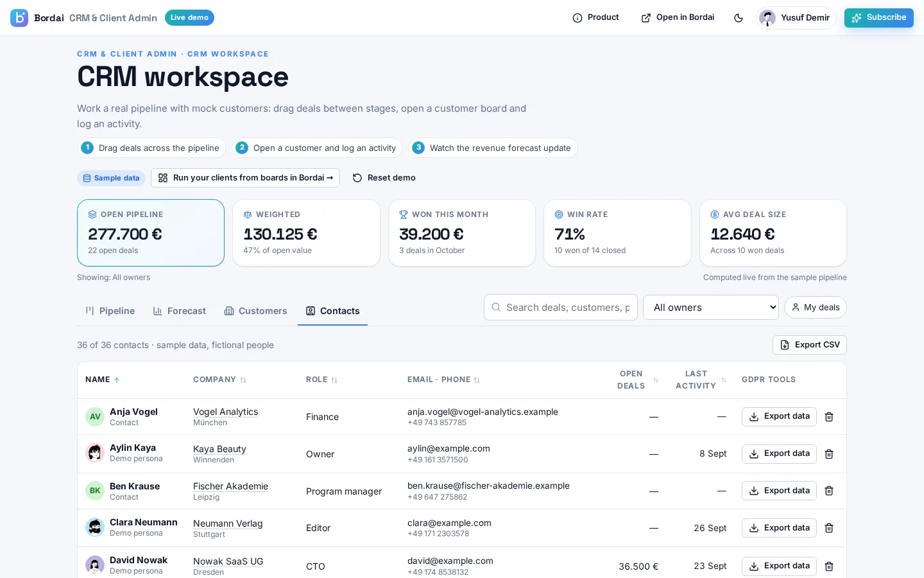The height and width of the screenshot is (578, 924).
Task: Click Anja Vogel AV initials badge
Action: click(x=95, y=417)
